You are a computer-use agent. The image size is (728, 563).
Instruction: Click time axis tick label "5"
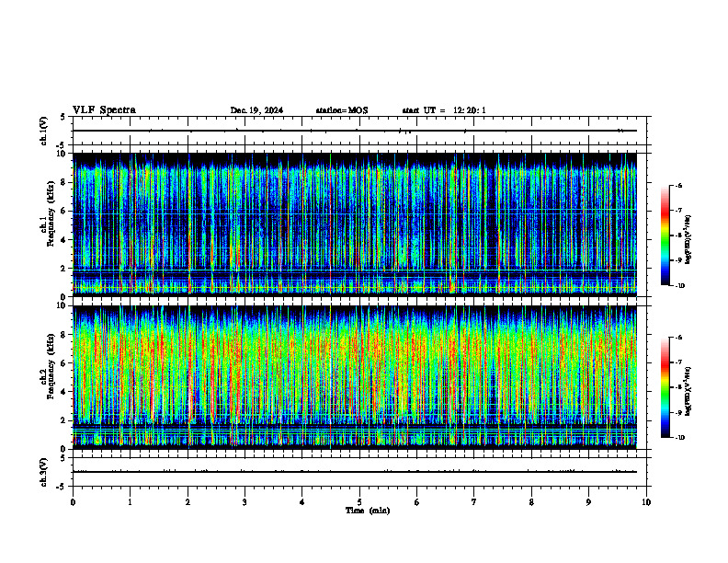click(359, 502)
